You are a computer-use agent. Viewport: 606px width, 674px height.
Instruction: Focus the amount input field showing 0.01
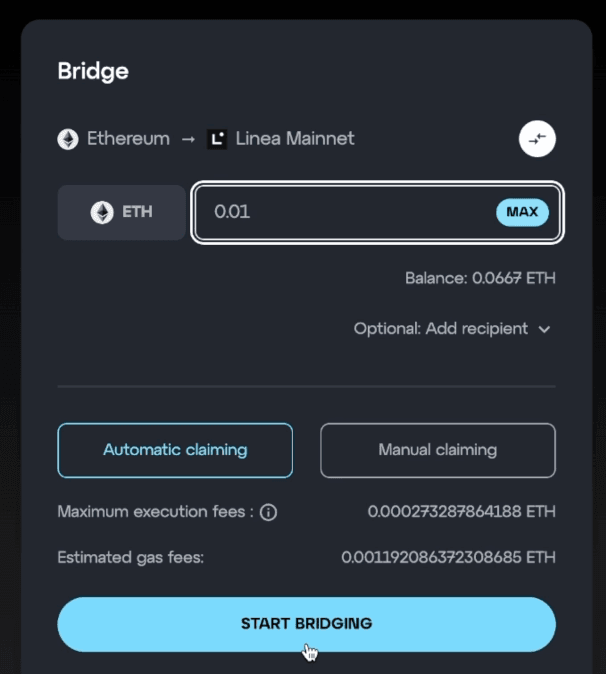(340, 212)
